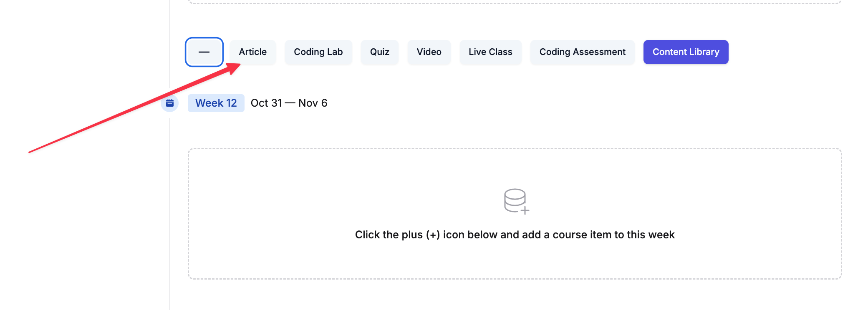Viewport: 868px width, 310px height.
Task: Add a new Article item
Action: pyautogui.click(x=252, y=52)
